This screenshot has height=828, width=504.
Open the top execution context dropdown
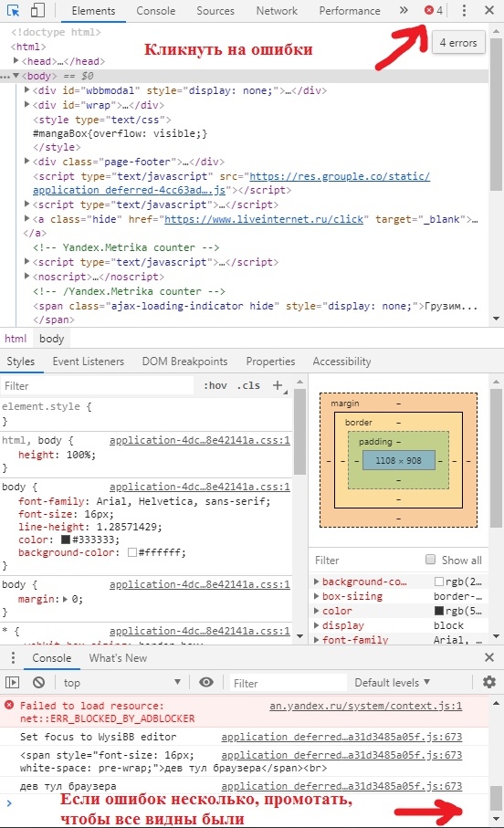click(121, 682)
